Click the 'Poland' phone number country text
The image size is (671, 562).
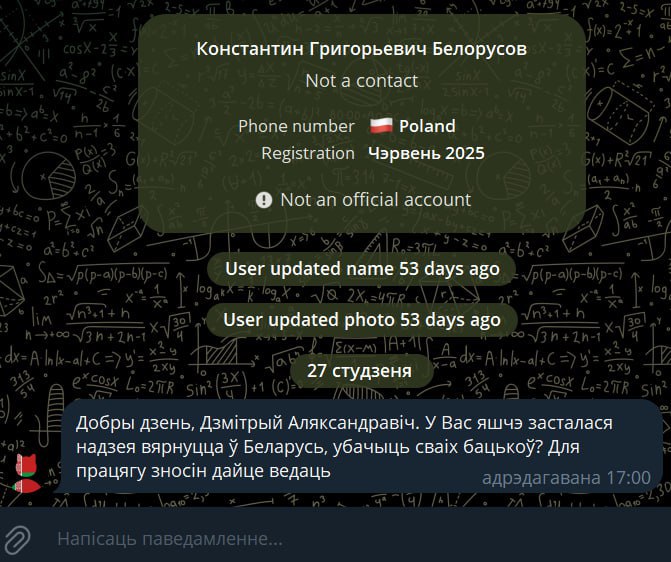tap(427, 126)
